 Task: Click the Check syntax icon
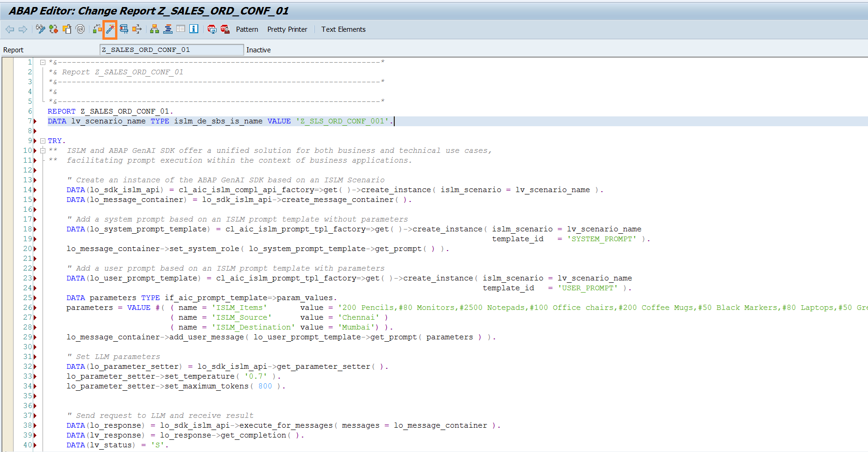[x=97, y=29]
